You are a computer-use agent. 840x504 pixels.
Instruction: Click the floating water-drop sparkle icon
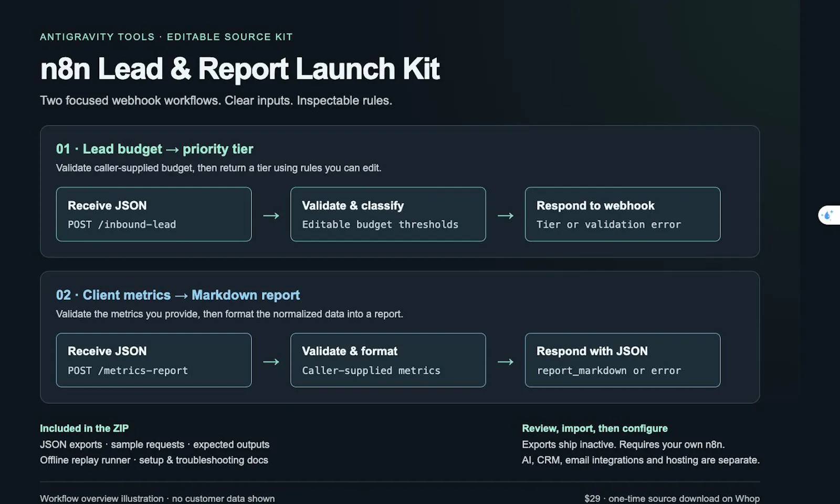click(829, 215)
